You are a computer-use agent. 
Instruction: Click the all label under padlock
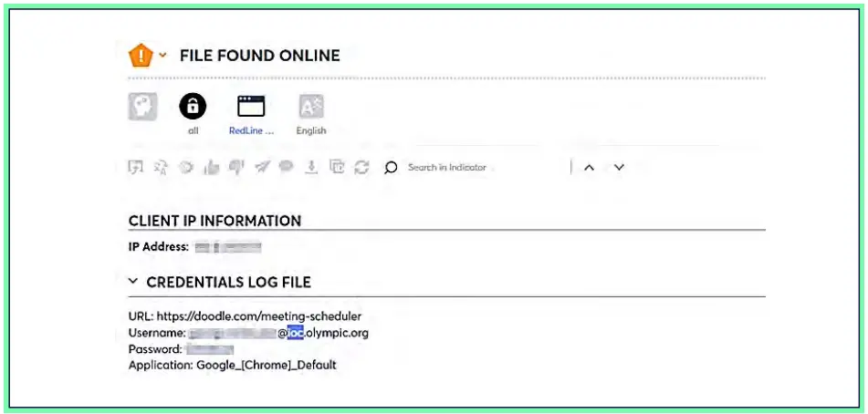(193, 131)
